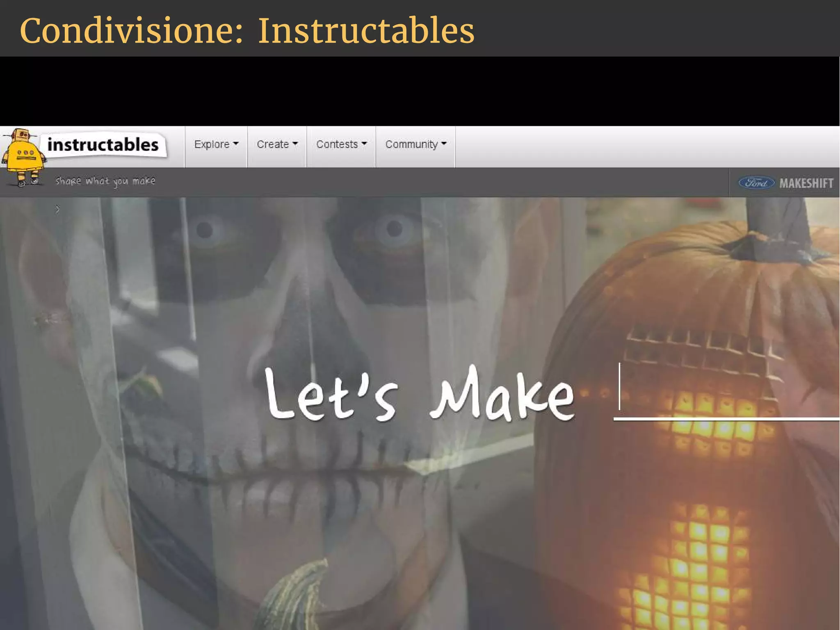This screenshot has width=840, height=630.
Task: Expand the Contests menu
Action: point(341,144)
